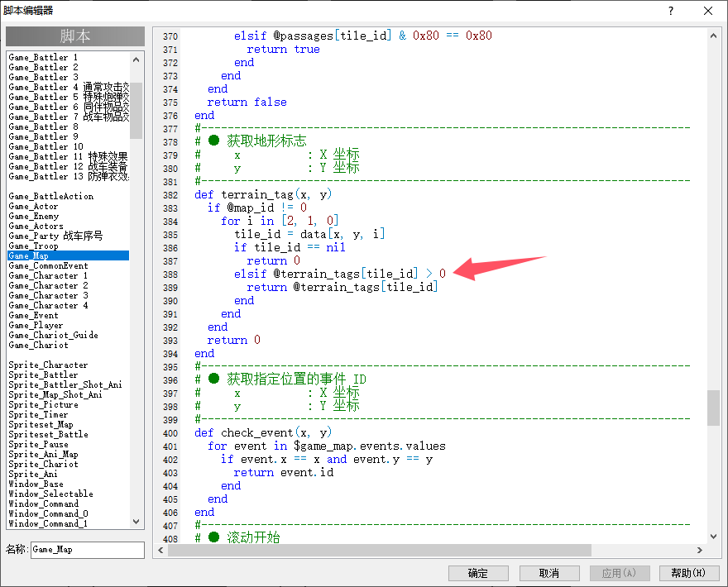Viewport: 728px width, 587px height.
Task: Select Game_Actor script
Action: [33, 206]
